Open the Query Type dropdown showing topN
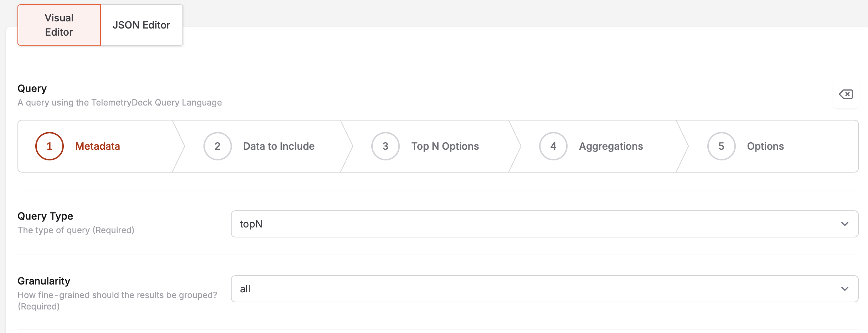The image size is (868, 333). click(534, 224)
